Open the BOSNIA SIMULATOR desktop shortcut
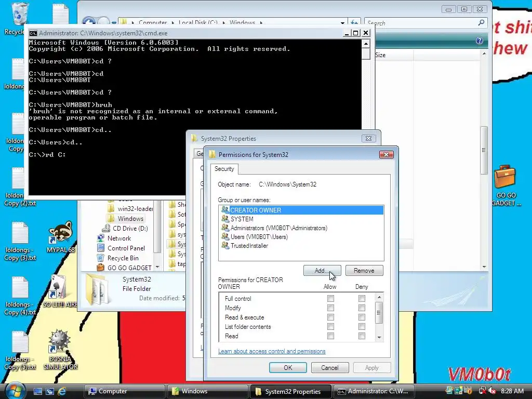Viewport: 532px width, 399px height. (60, 350)
